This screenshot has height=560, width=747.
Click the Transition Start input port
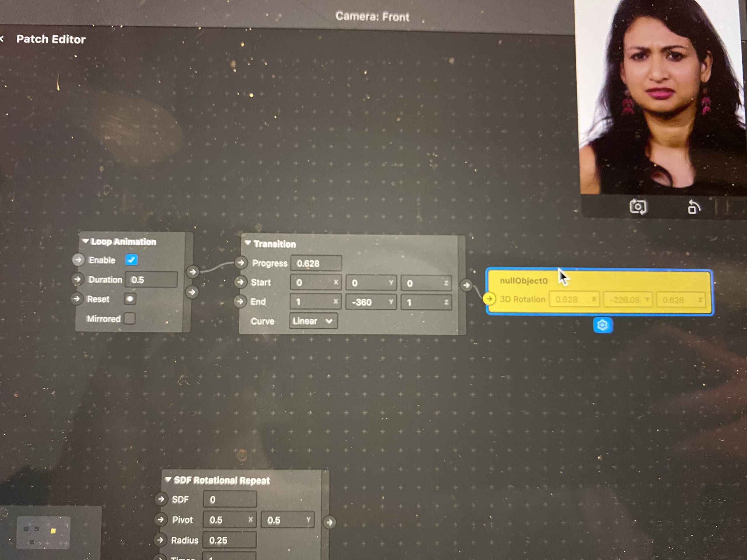pyautogui.click(x=240, y=282)
